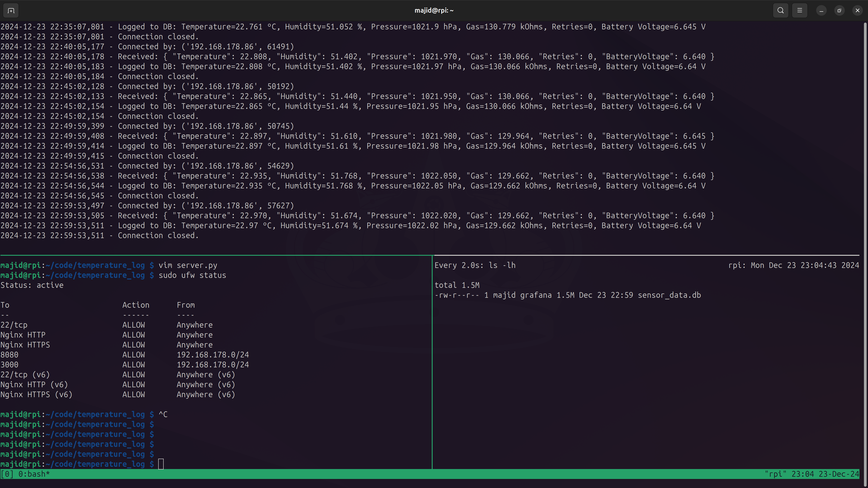Click the last 'Connection closed.' log line

pos(158,235)
